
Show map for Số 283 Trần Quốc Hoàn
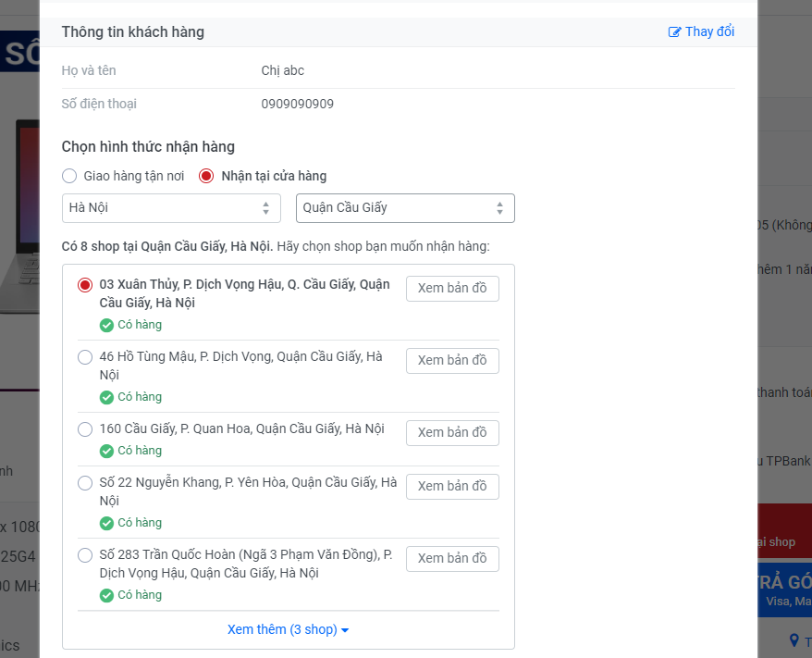pos(452,558)
